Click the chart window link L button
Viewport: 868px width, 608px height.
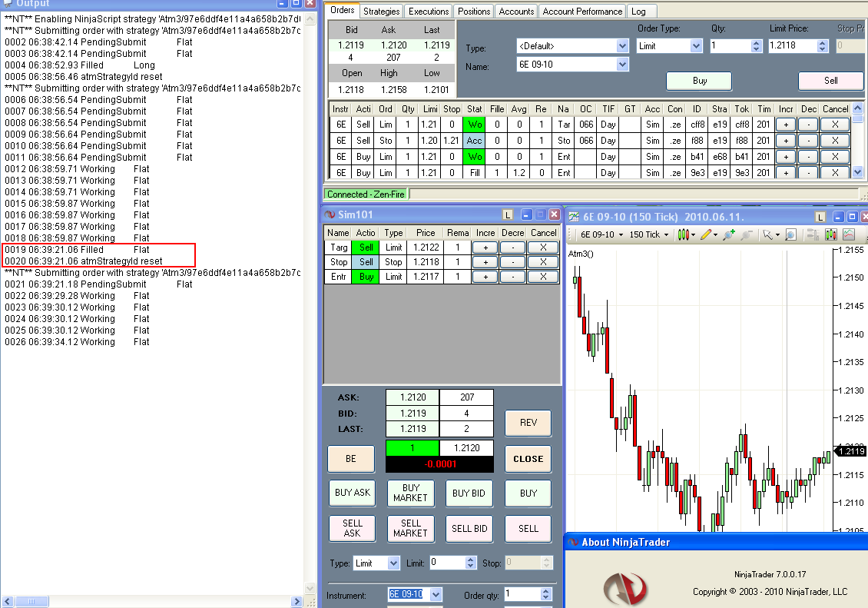(820, 217)
